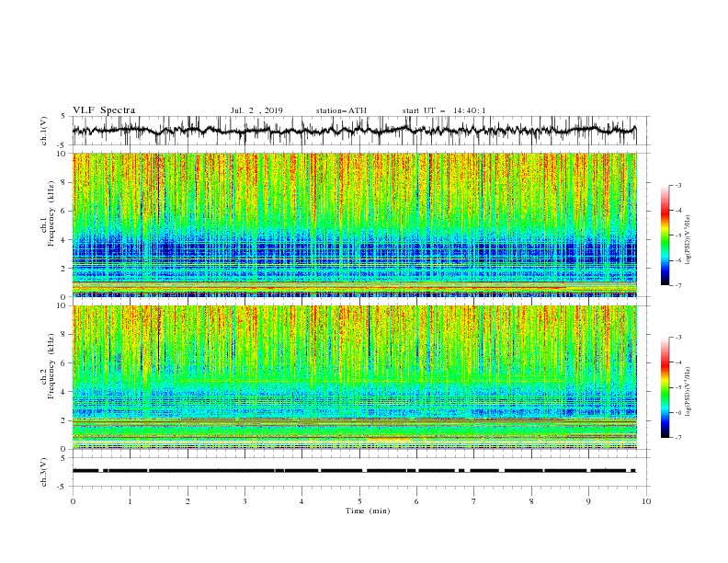The height and width of the screenshot is (563, 728).
Task: Click the "3" tick on time axis
Action: pos(245,501)
